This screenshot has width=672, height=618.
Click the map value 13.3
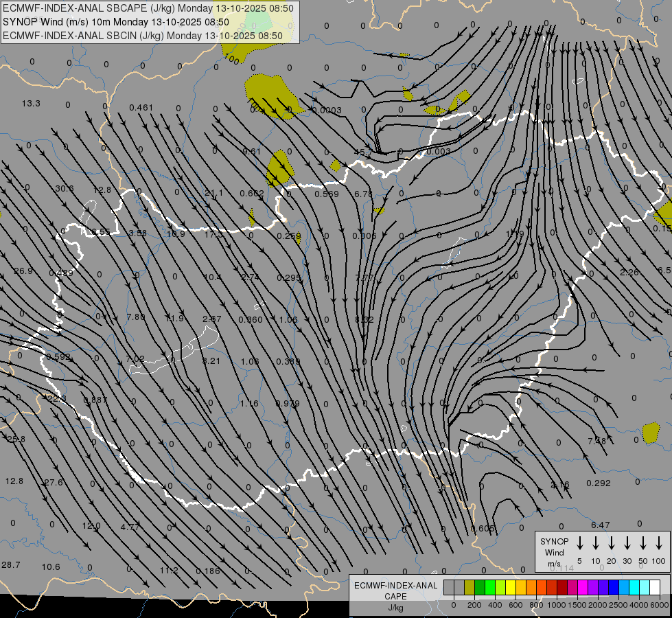[31, 104]
